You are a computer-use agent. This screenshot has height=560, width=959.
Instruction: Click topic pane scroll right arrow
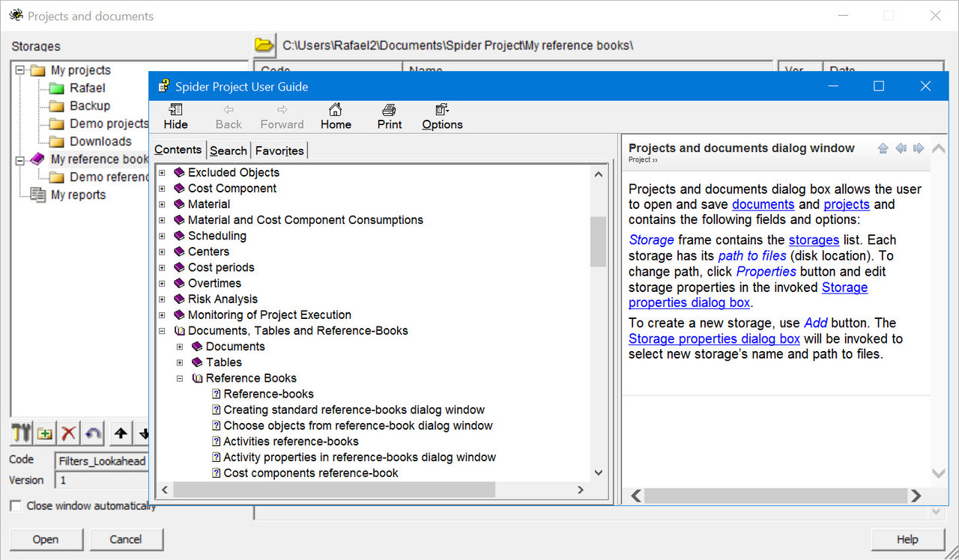[915, 496]
